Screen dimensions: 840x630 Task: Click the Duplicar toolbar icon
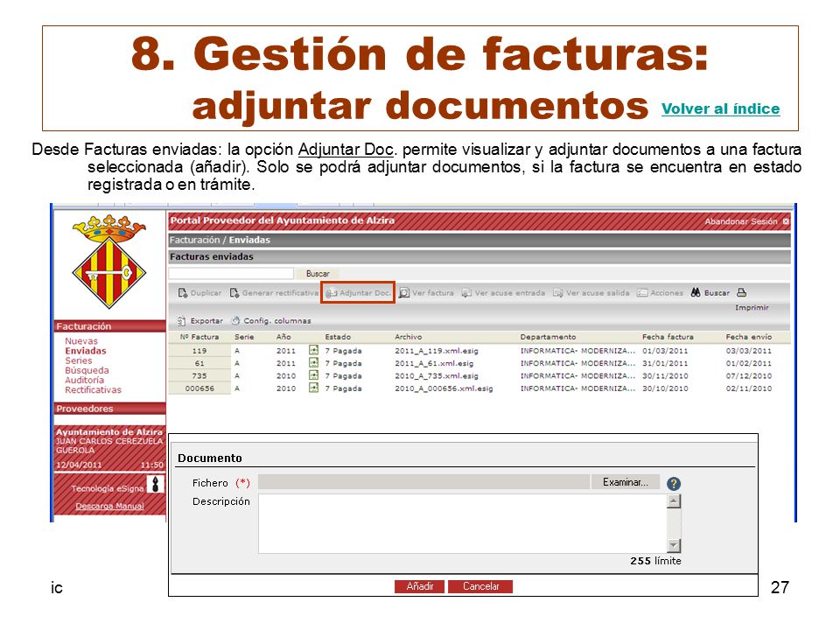click(x=183, y=293)
